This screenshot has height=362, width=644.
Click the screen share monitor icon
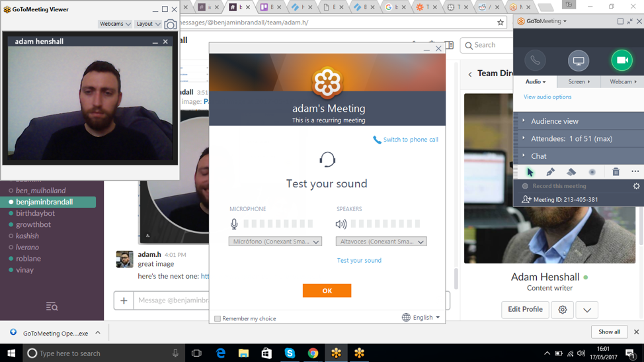click(579, 61)
